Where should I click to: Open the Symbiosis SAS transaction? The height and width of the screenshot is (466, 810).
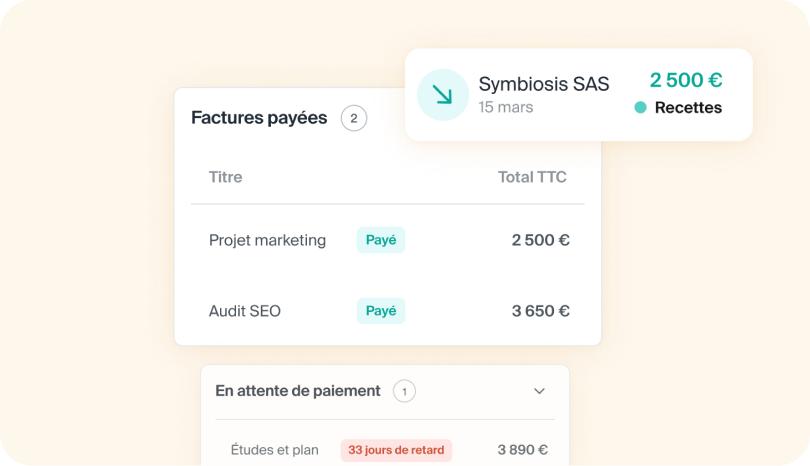579,95
